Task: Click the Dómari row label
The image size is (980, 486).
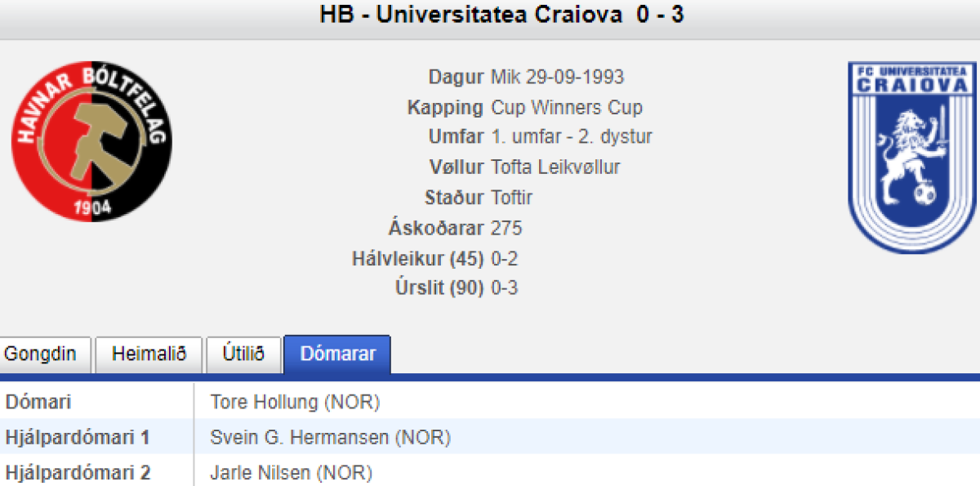Action: (38, 402)
